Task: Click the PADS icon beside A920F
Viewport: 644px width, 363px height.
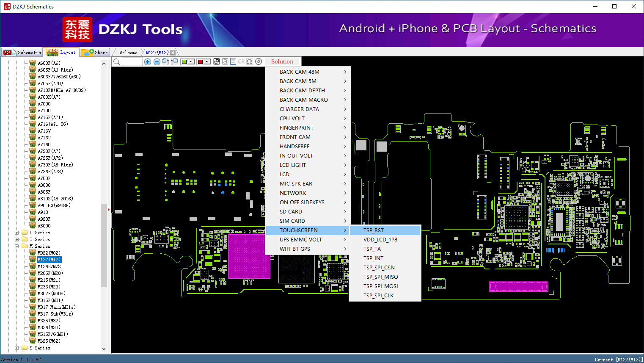Action: click(33, 219)
